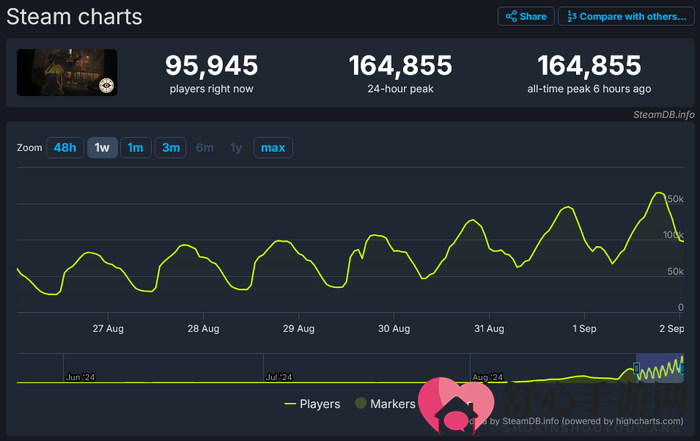The image size is (700, 441).
Task: Click the 1 Sep axis label
Action: click(x=584, y=329)
